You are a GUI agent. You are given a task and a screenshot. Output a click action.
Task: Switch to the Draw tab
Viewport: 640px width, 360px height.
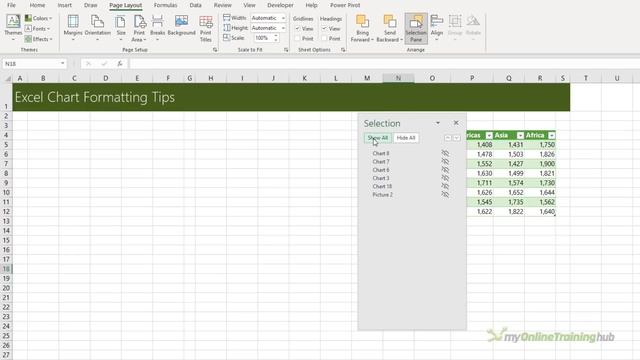91,5
